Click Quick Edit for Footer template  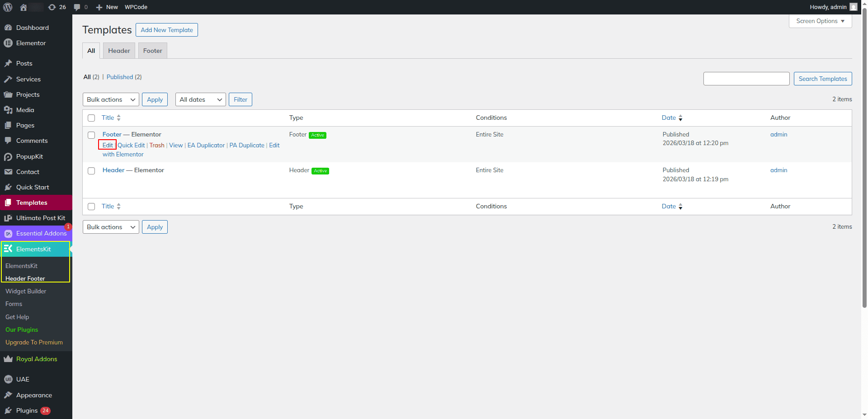pos(131,145)
